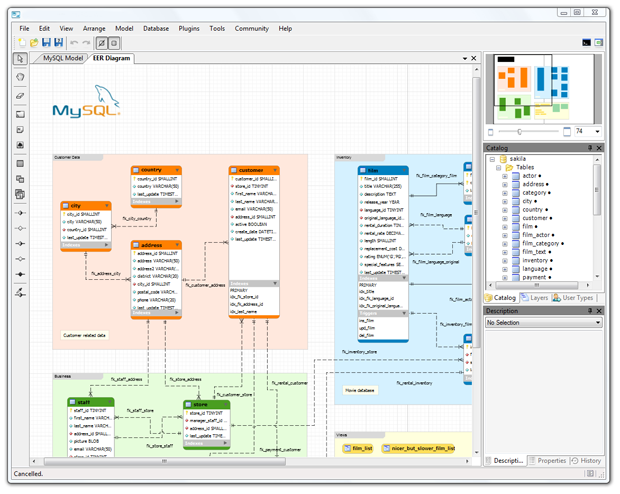The width and height of the screenshot is (620, 494).
Task: Collapse the country table header arrow
Action: [x=177, y=170]
